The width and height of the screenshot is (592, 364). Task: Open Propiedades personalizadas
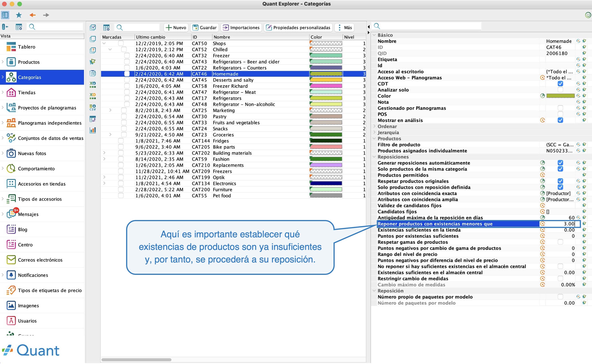coord(298,27)
